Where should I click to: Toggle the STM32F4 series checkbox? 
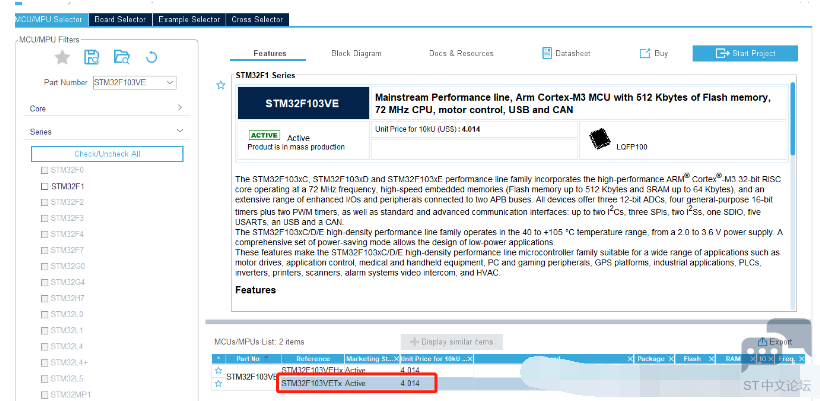pos(44,234)
